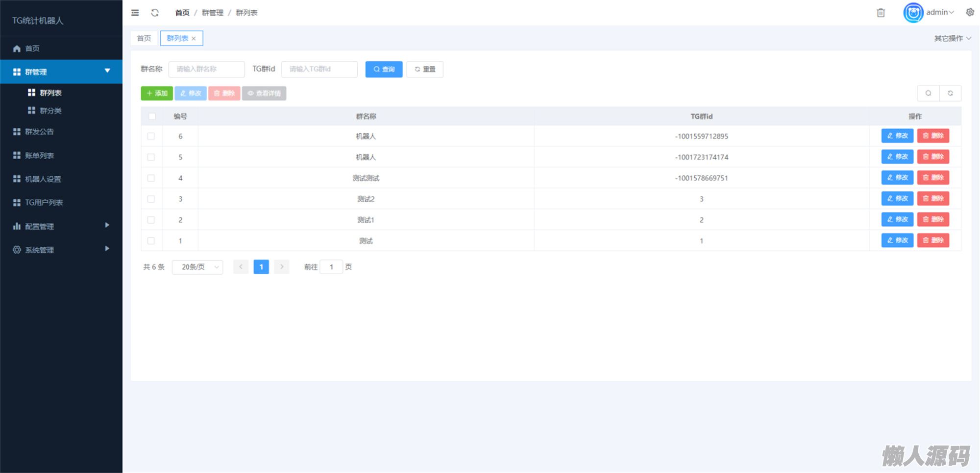This screenshot has height=473, width=980.
Task: Close the 群列表 tab with x
Action: click(x=194, y=39)
